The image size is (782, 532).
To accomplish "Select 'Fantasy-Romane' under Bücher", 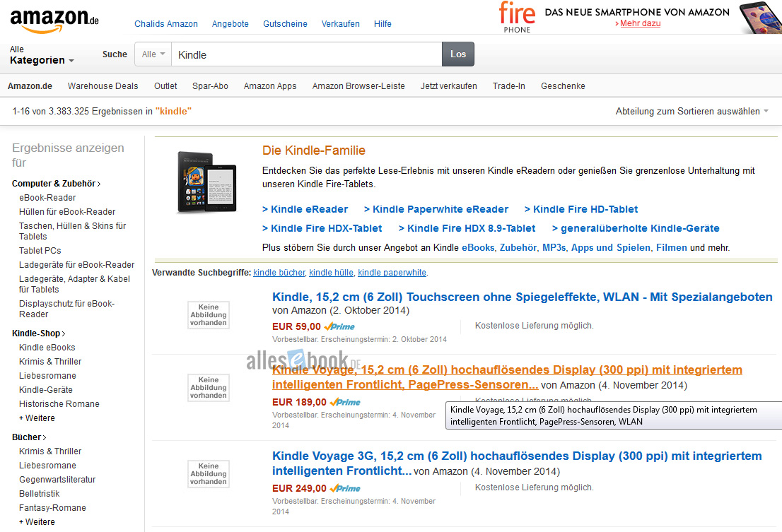I will pyautogui.click(x=52, y=507).
